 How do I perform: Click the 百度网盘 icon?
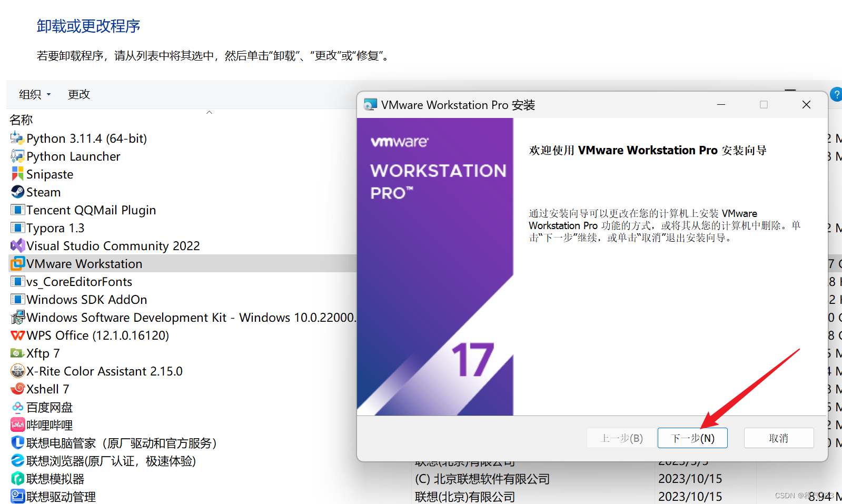click(x=17, y=407)
